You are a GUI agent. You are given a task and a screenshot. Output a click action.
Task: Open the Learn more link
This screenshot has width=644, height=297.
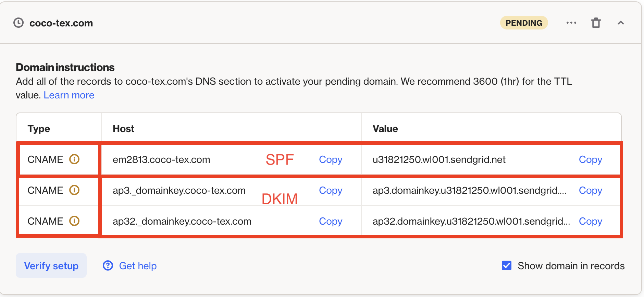click(x=69, y=95)
